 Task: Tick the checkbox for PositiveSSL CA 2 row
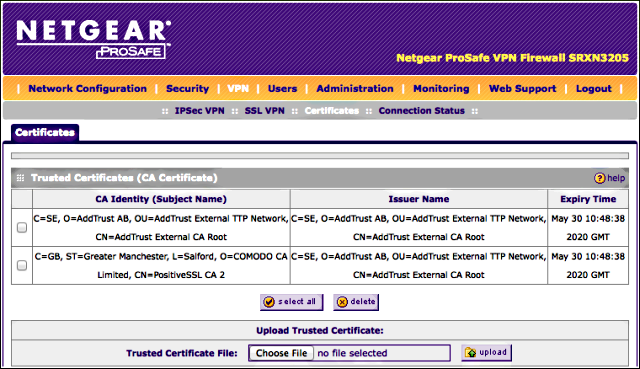coord(22,265)
